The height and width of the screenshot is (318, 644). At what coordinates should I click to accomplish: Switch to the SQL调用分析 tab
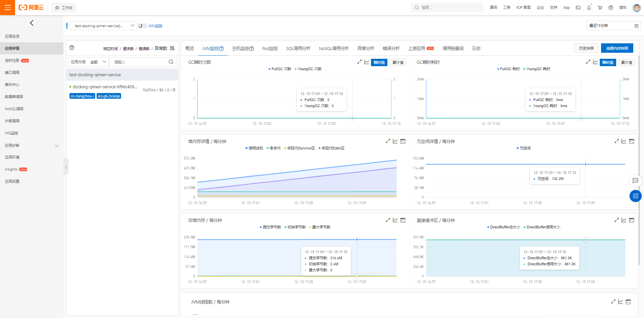pos(298,48)
